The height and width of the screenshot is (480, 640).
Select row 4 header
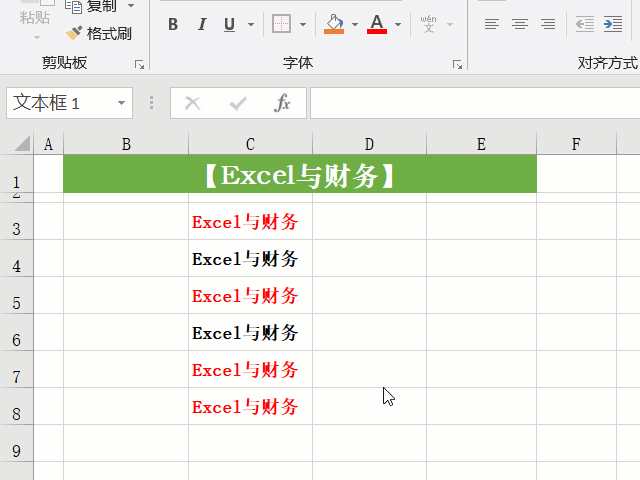coord(16,258)
